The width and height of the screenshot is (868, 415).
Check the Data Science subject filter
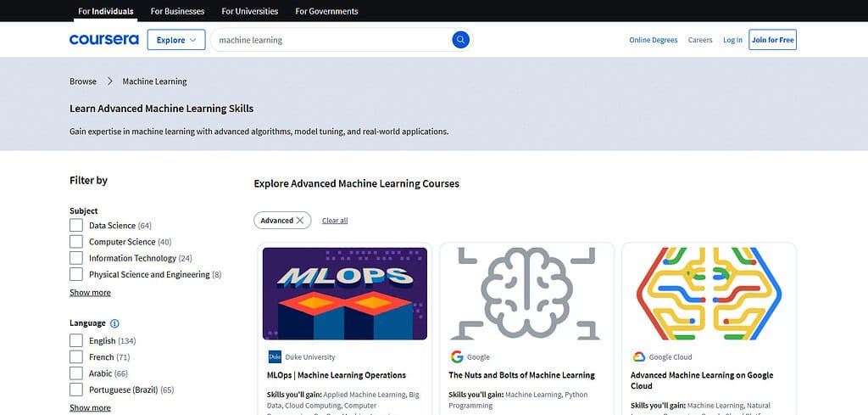[76, 226]
